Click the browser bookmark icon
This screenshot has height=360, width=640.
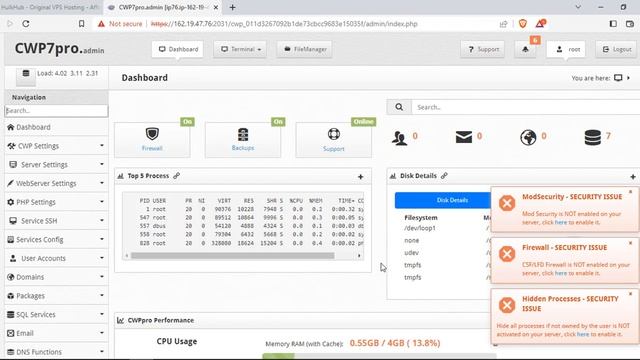click(82, 24)
